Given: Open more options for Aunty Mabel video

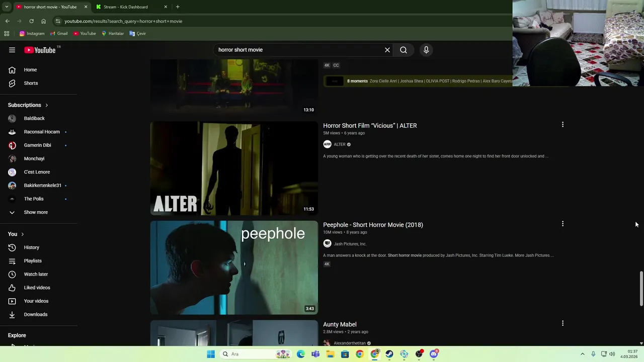Looking at the screenshot, I should (x=562, y=323).
